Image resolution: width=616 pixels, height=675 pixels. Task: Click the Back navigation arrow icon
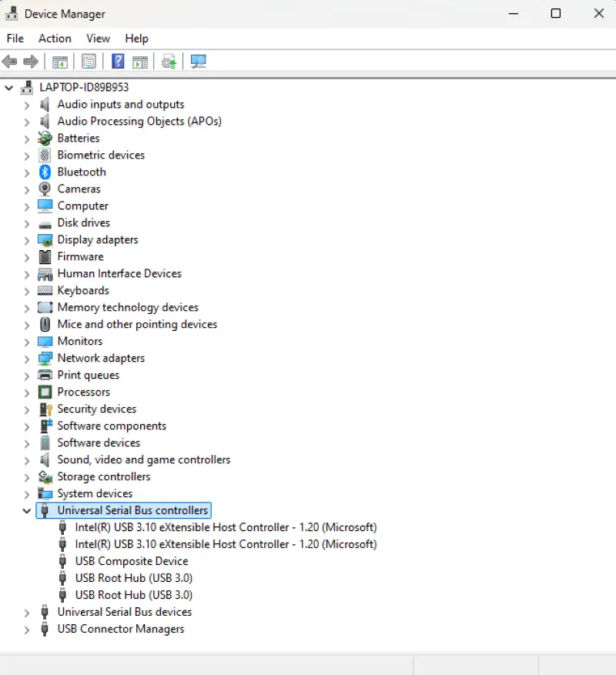tap(9, 61)
